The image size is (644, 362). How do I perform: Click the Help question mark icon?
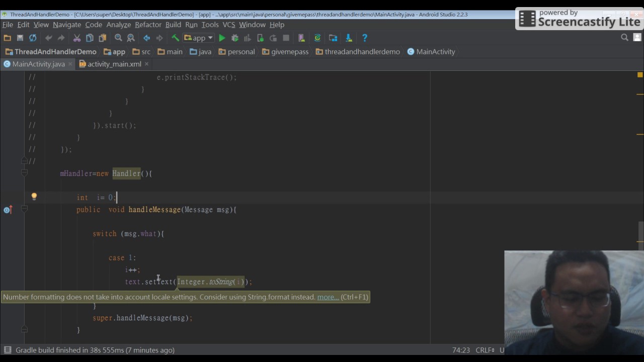click(x=365, y=38)
